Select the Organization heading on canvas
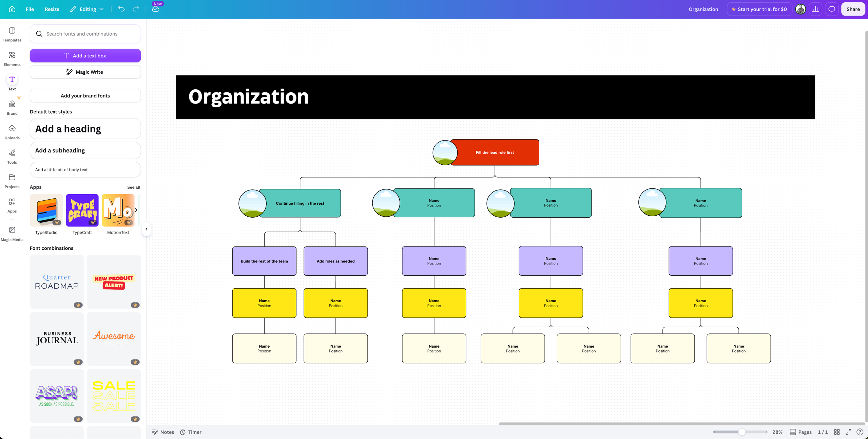868x439 pixels. pyautogui.click(x=248, y=97)
